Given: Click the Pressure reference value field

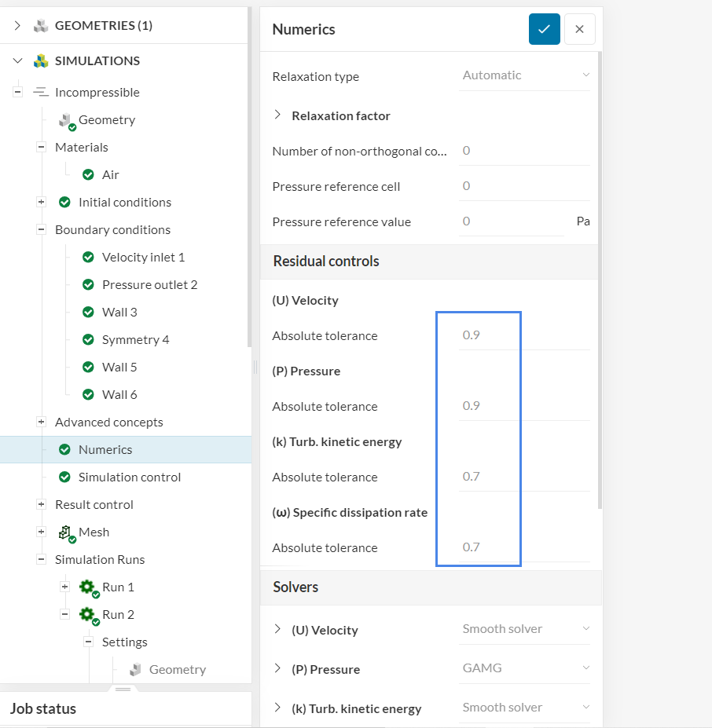Looking at the screenshot, I should (x=511, y=221).
